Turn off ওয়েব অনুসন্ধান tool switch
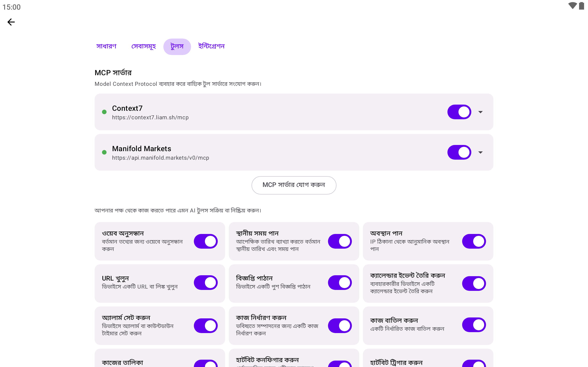 point(206,241)
